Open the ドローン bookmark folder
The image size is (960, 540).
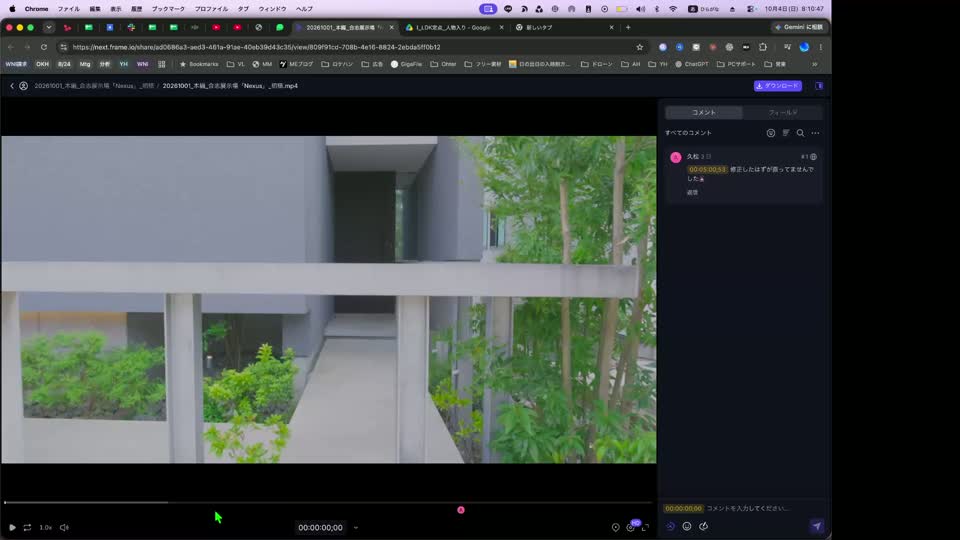[596, 64]
